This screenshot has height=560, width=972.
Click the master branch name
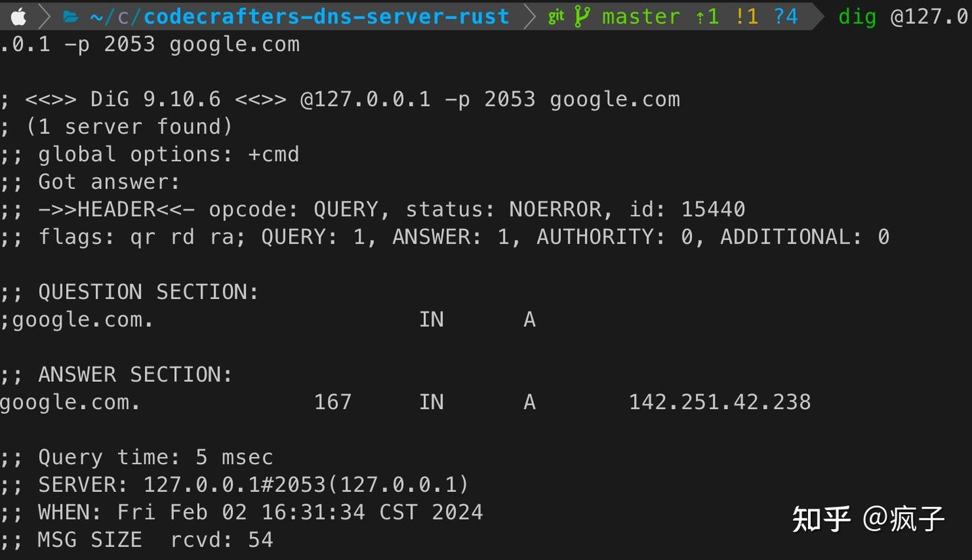click(x=641, y=16)
